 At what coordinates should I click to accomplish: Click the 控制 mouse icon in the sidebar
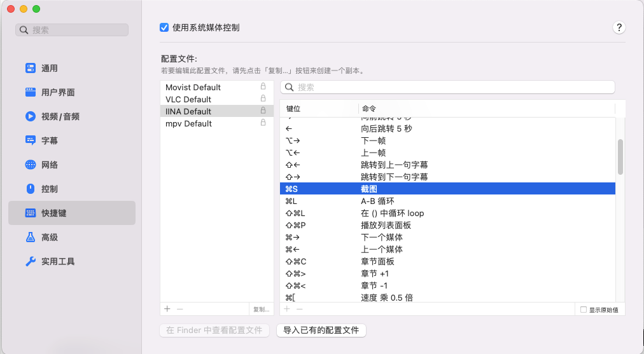(31, 189)
